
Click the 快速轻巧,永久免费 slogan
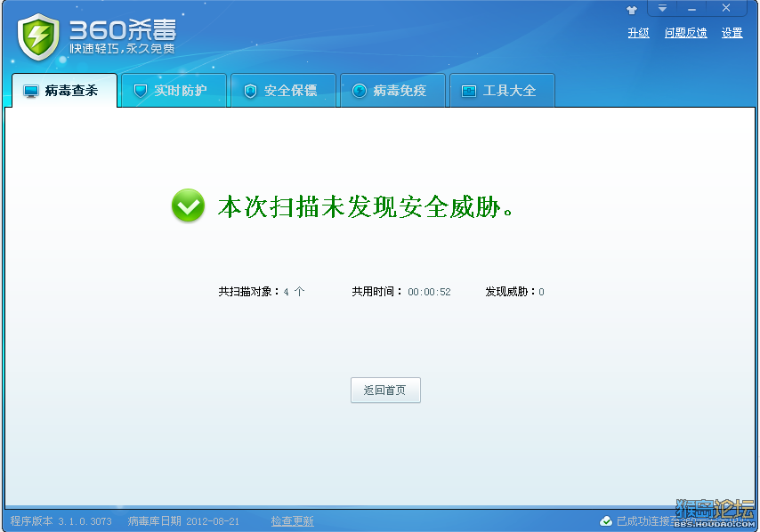(122, 48)
